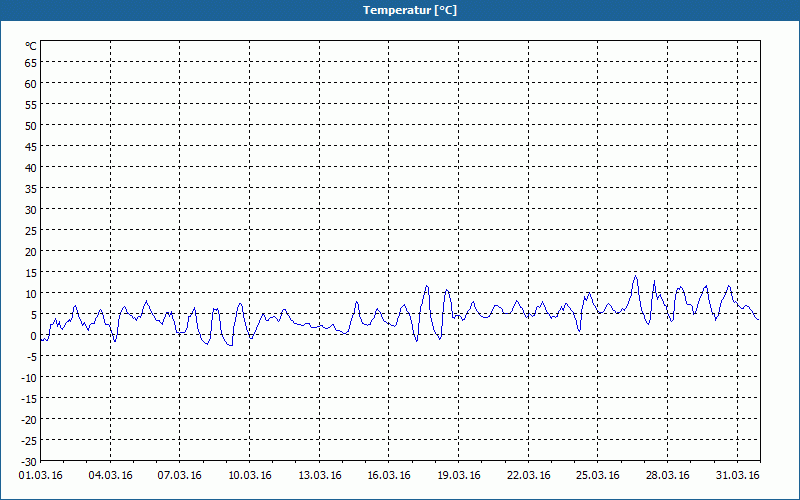Click the 65 y-axis label
The width and height of the screenshot is (800, 500).
pyautogui.click(x=31, y=63)
